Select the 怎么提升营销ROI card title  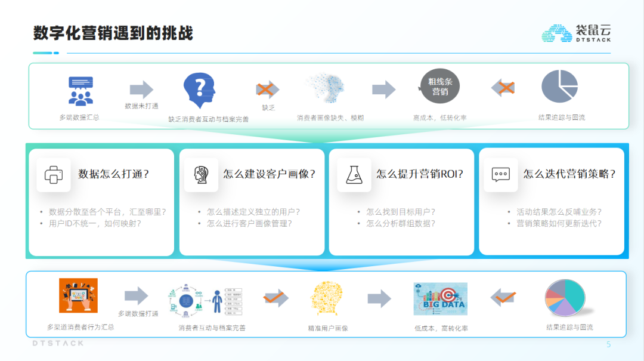click(x=419, y=175)
